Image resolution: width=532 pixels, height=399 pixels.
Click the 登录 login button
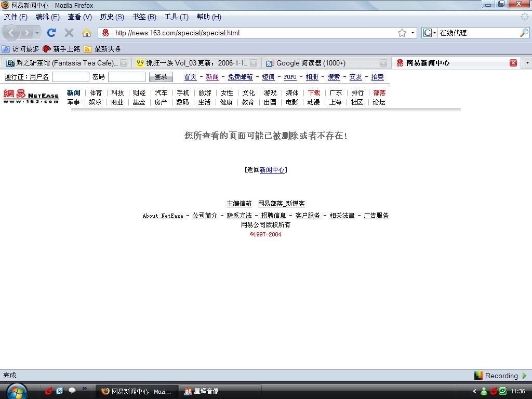(161, 77)
